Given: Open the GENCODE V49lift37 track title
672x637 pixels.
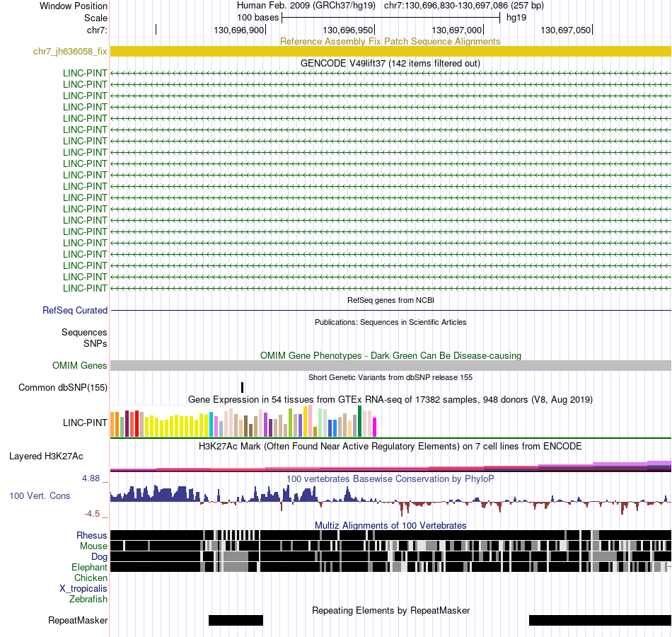Looking at the screenshot, I should tap(390, 63).
